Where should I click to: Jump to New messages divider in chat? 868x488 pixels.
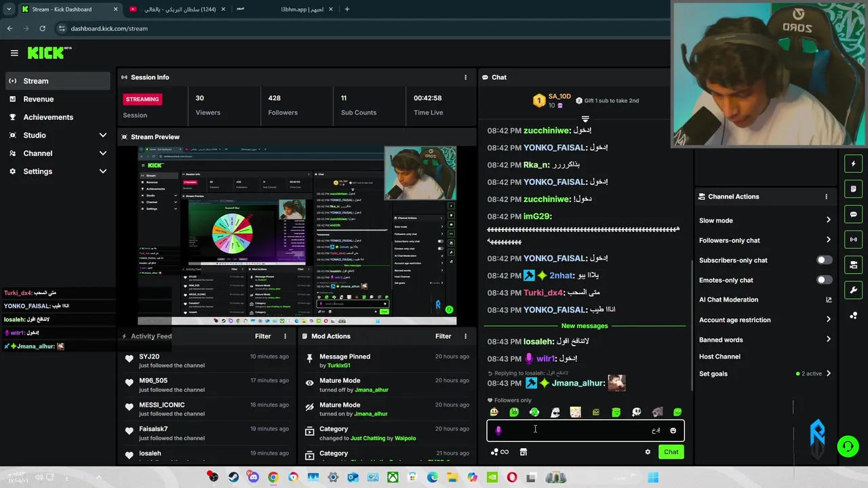[585, 326]
